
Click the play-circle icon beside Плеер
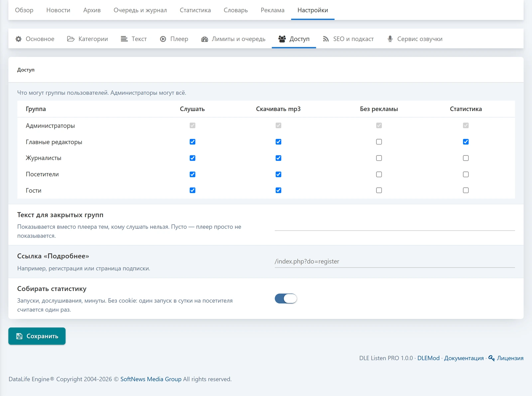[163, 39]
